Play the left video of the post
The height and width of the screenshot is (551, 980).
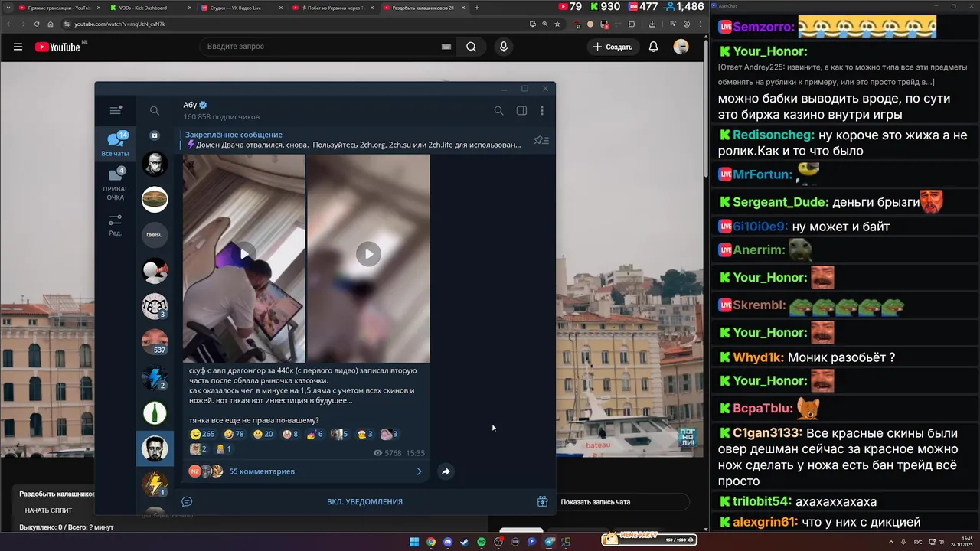point(244,254)
